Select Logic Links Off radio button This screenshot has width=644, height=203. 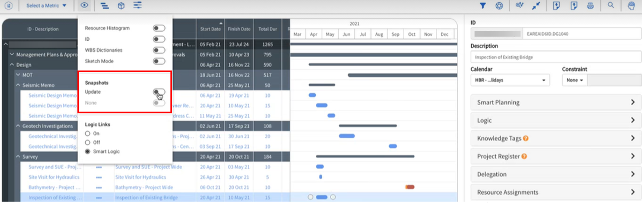pyautogui.click(x=88, y=142)
